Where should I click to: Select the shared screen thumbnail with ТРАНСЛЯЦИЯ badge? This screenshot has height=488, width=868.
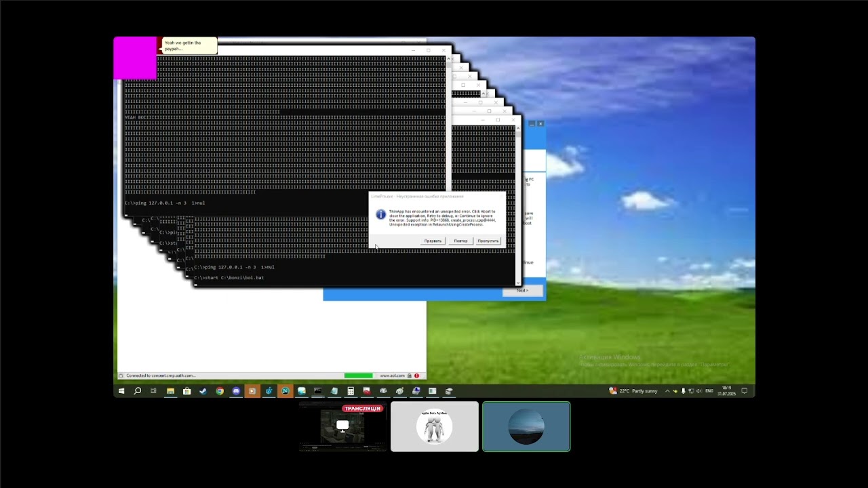click(x=342, y=426)
